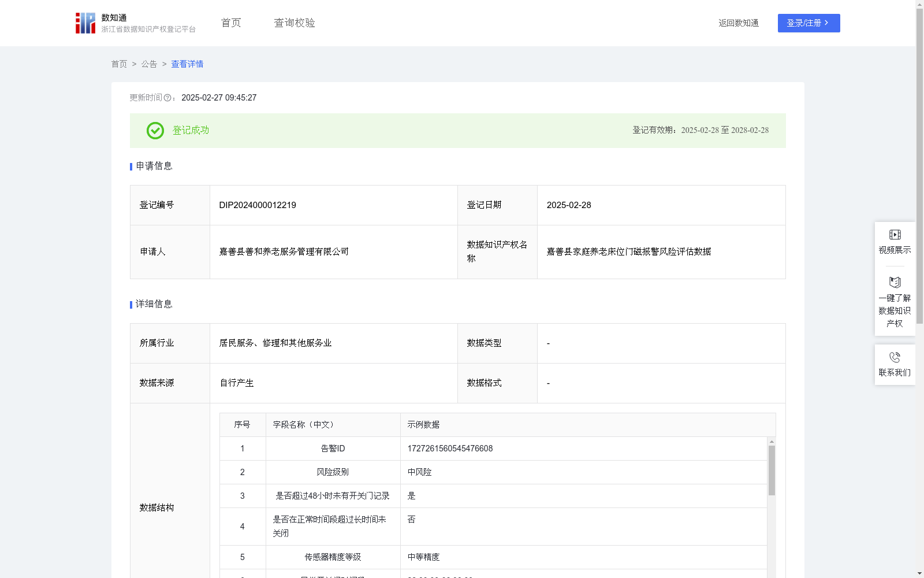Click the 登记日期 value 2025-02-28
924x578 pixels.
tap(569, 205)
